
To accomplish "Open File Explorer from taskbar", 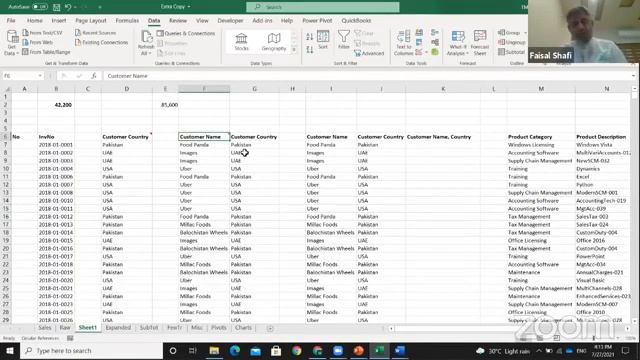I will click(x=214, y=351).
